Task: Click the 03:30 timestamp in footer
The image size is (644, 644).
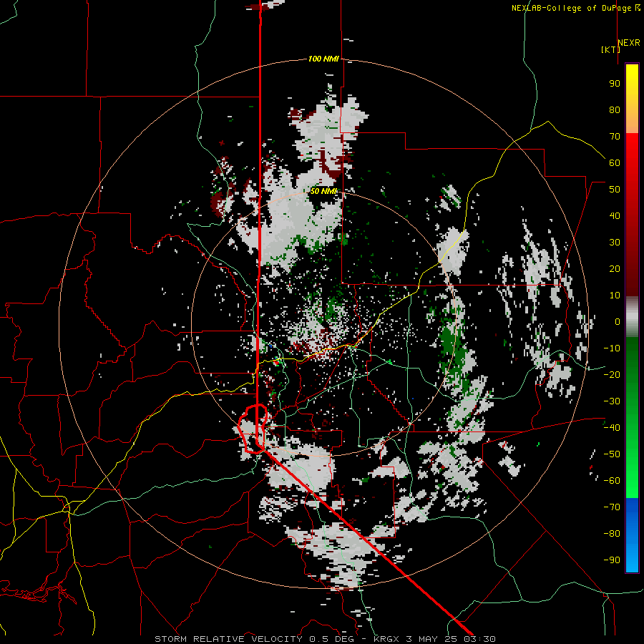Action: 479,639
